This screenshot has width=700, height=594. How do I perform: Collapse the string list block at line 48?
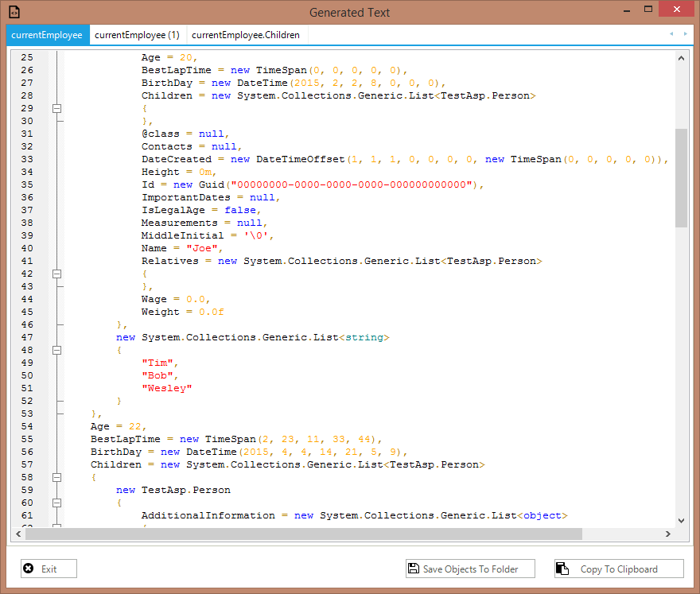(56, 351)
